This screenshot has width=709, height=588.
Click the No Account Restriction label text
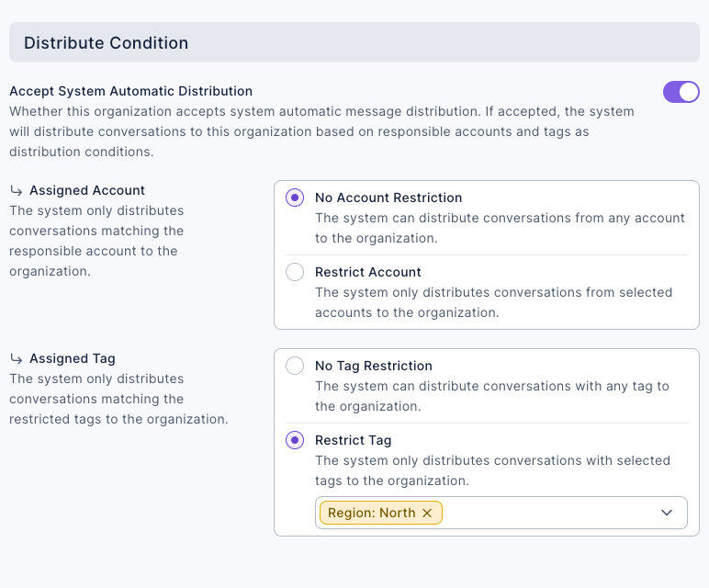[388, 198]
